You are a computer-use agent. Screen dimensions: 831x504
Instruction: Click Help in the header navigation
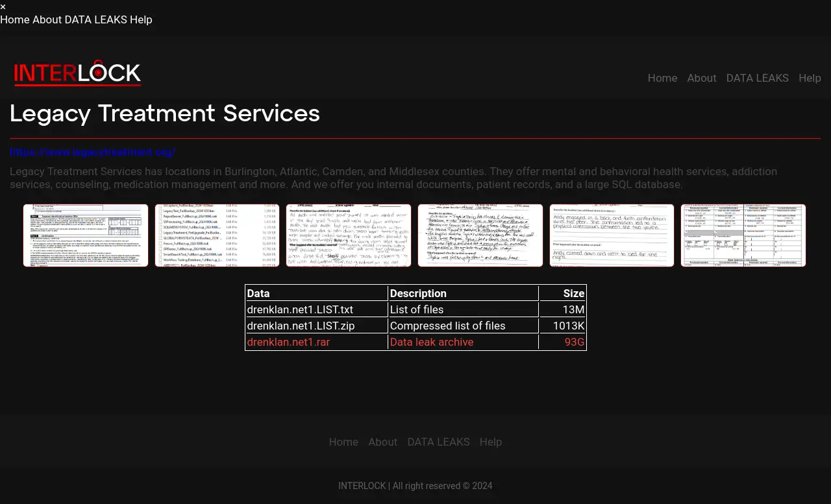810,78
